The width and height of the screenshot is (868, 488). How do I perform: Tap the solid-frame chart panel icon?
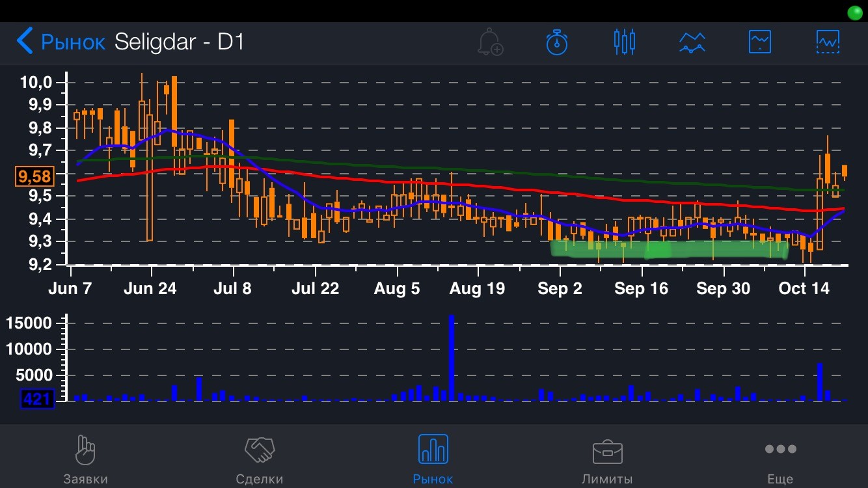pyautogui.click(x=760, y=42)
